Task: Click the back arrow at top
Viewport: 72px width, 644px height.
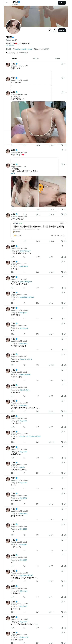Action: (7, 3)
